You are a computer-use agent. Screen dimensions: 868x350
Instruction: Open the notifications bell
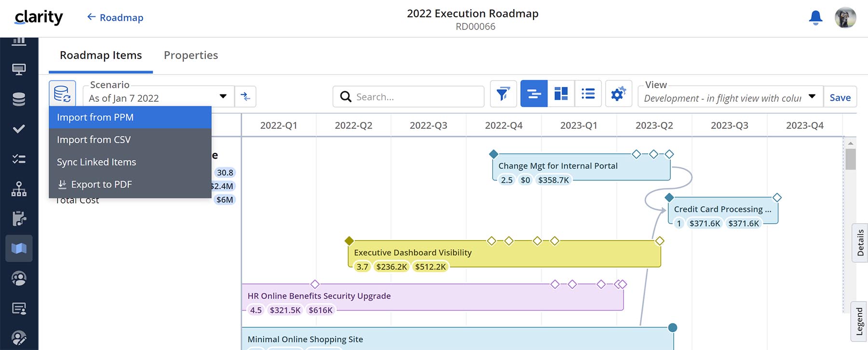click(x=815, y=18)
